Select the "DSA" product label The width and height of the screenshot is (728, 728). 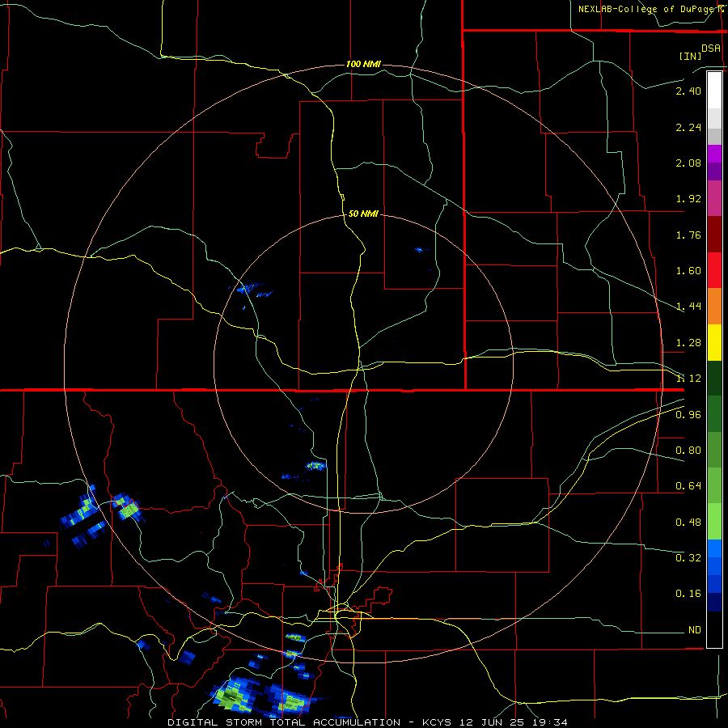click(x=711, y=48)
